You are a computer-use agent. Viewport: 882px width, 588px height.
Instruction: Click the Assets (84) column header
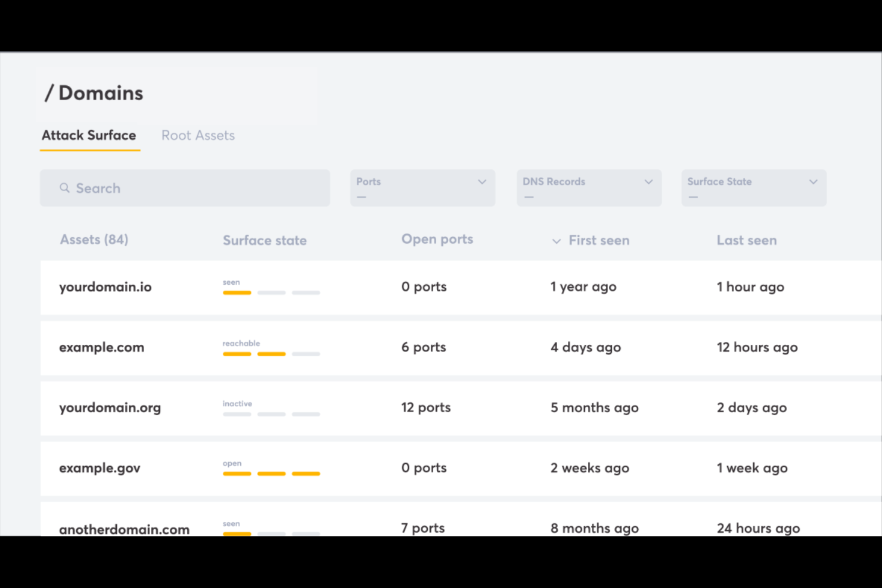94,239
